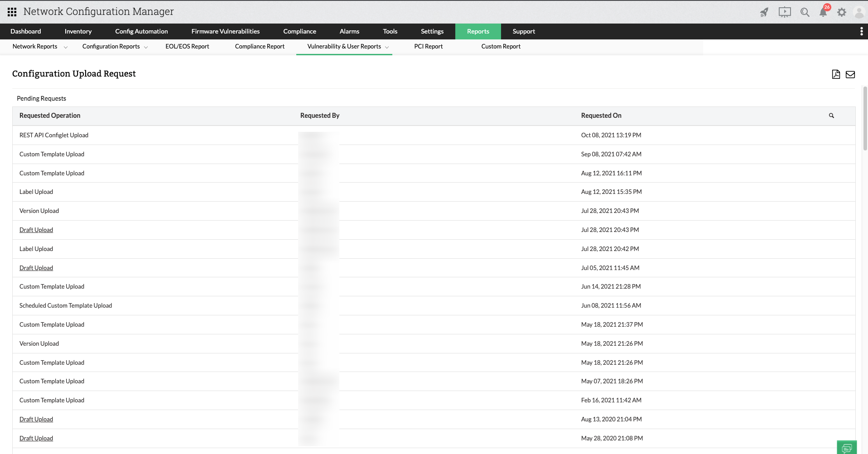The height and width of the screenshot is (454, 868).
Task: Click the page's vertical scrollbar
Action: pyautogui.click(x=865, y=119)
